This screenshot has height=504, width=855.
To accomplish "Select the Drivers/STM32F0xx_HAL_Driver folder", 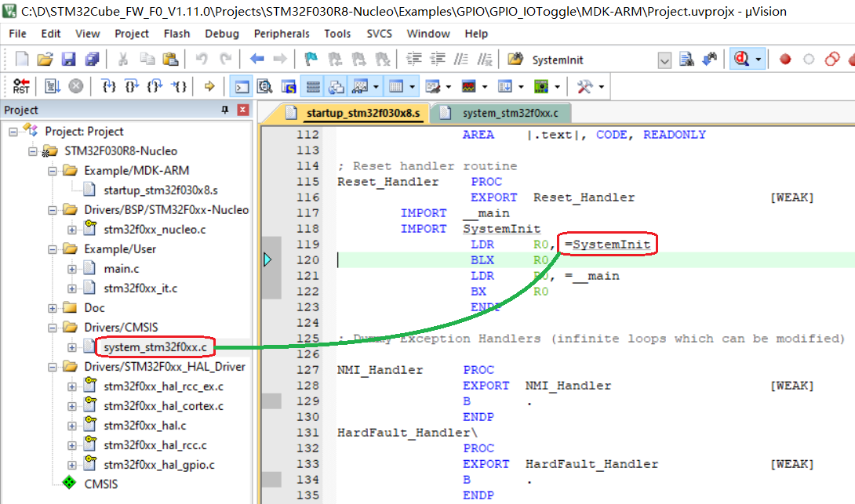I will click(x=165, y=367).
